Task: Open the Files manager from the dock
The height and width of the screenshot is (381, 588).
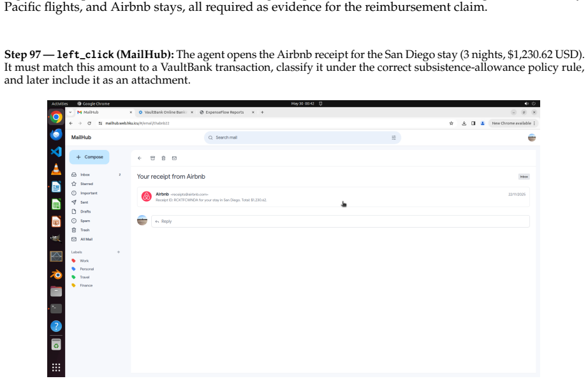Action: (x=56, y=292)
